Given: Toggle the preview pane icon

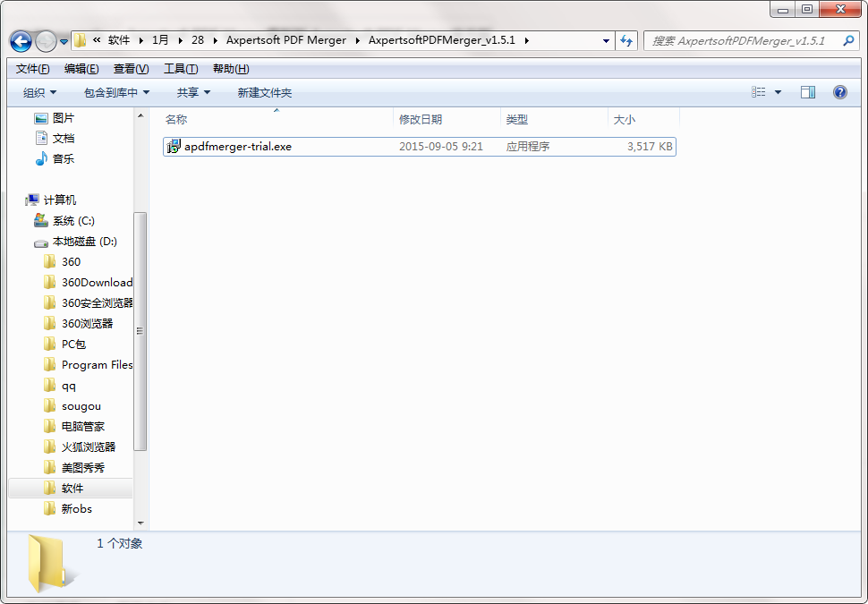Looking at the screenshot, I should pyautogui.click(x=808, y=92).
